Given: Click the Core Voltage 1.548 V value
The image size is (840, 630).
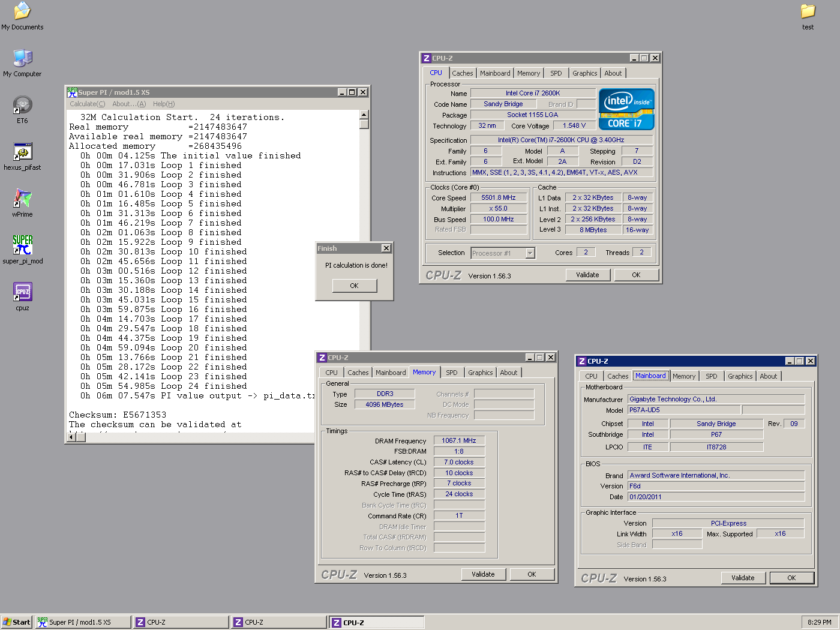Looking at the screenshot, I should (574, 125).
